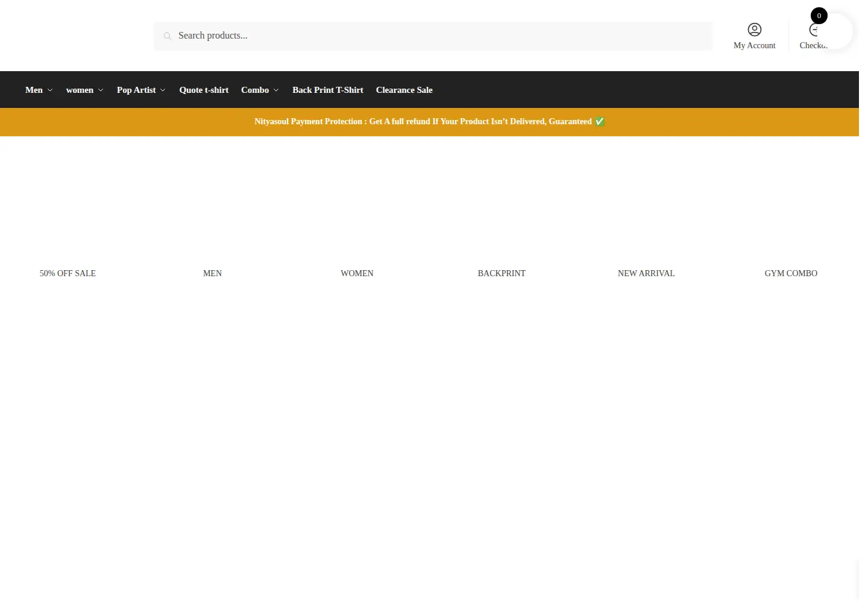Open the cart count badge
The image size is (868, 603).
819,16
